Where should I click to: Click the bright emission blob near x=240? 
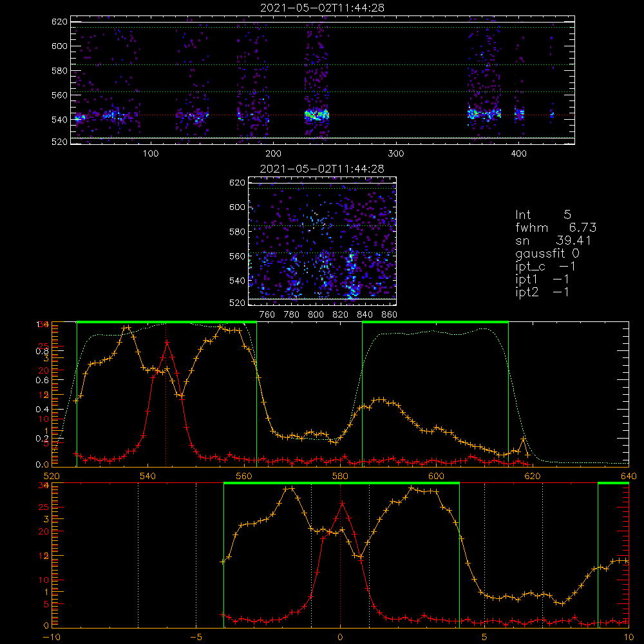coord(317,115)
